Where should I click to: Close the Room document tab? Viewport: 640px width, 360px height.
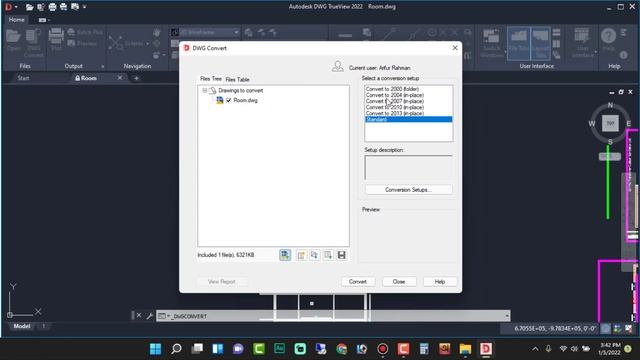click(120, 78)
